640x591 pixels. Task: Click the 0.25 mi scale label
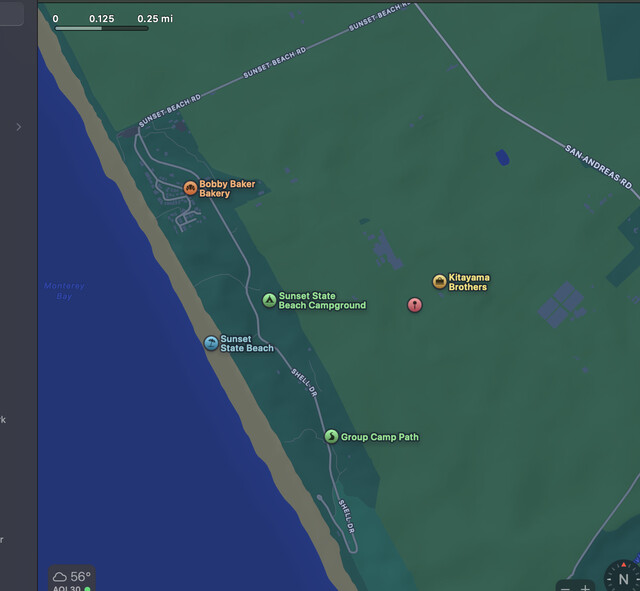click(x=155, y=19)
